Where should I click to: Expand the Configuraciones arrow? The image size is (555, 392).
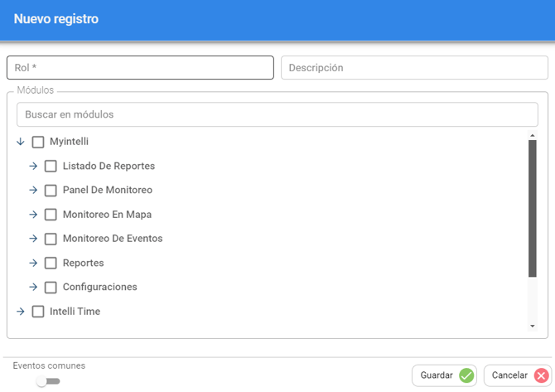(33, 287)
